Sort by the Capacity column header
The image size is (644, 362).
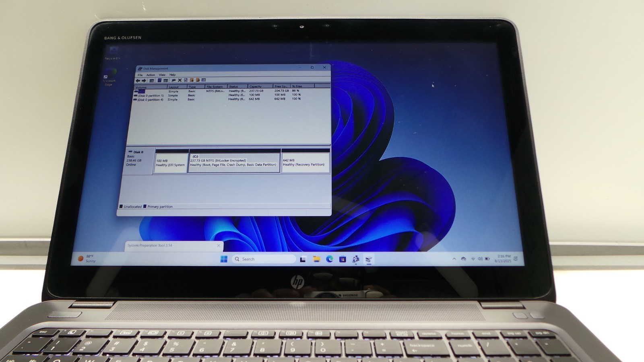pyautogui.click(x=260, y=86)
